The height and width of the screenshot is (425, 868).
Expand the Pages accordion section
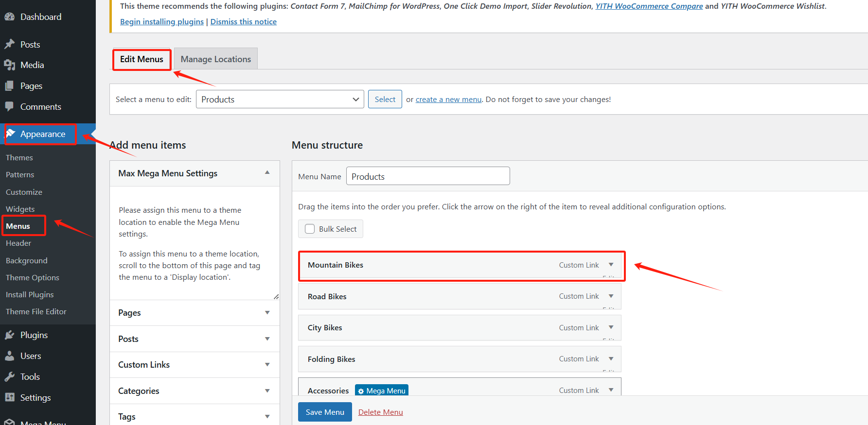pyautogui.click(x=267, y=312)
